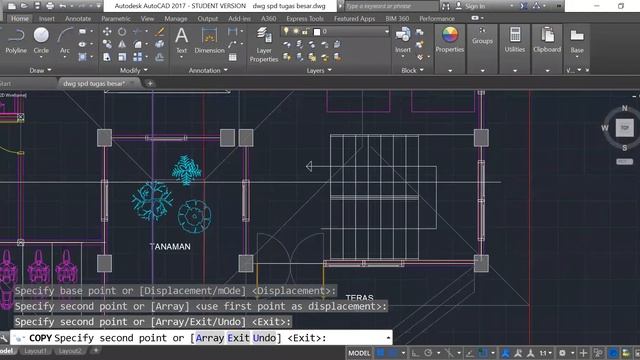Toggle the MODEL space button
This screenshot has height=360, width=640.
(x=359, y=353)
